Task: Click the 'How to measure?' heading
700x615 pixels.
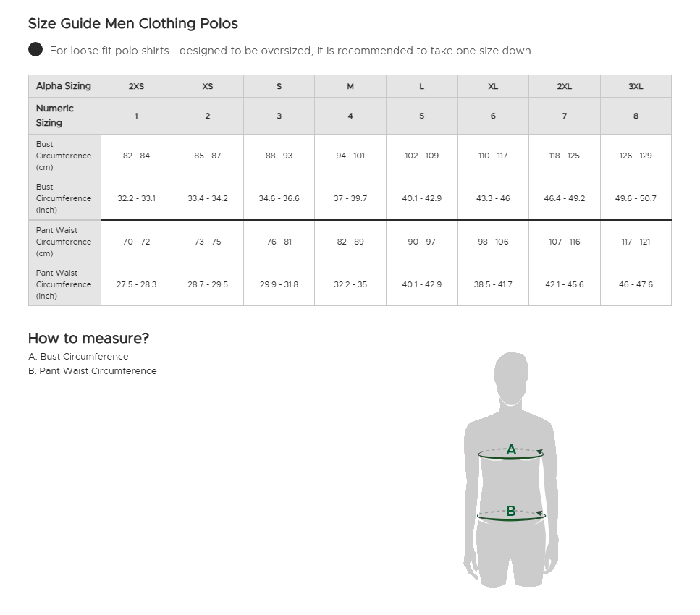Action: pos(88,338)
